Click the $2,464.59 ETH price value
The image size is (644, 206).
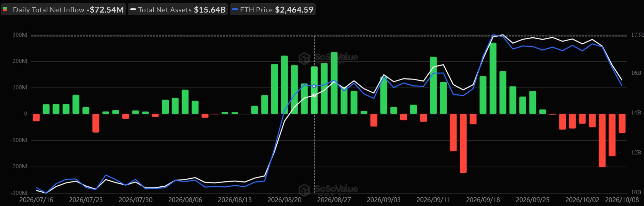coord(294,10)
